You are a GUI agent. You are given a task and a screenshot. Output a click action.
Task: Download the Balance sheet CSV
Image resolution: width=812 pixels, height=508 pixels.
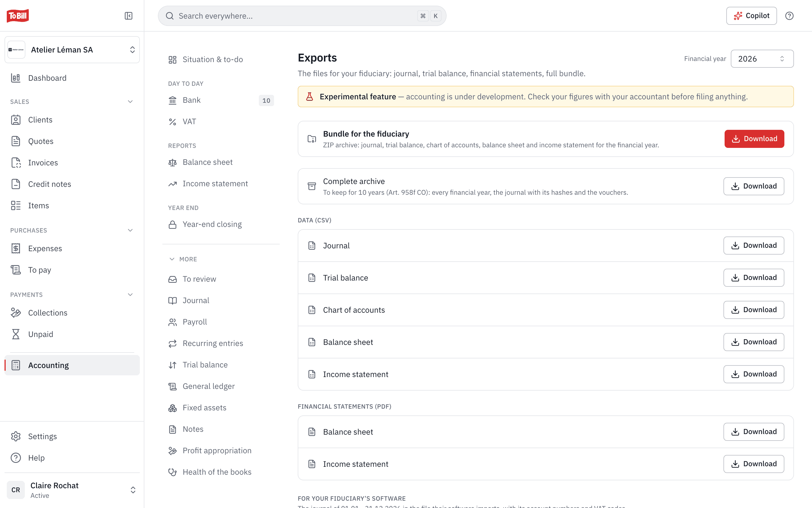(x=754, y=342)
